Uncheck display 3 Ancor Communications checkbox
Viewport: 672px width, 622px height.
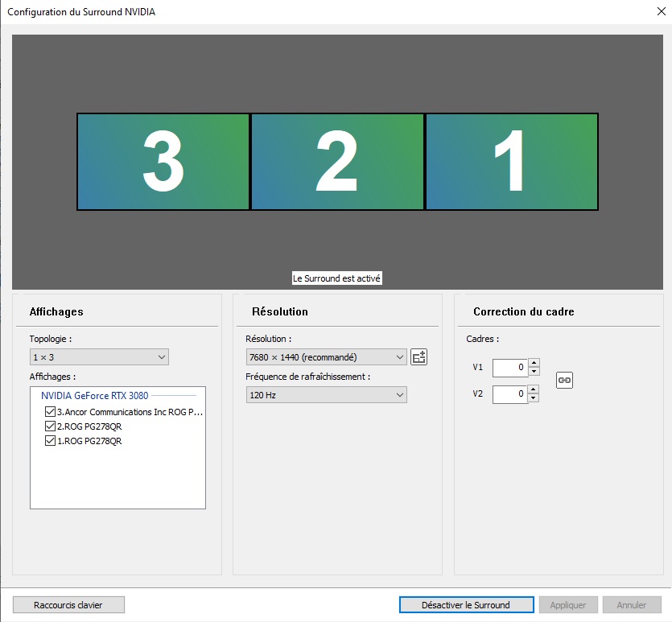tap(51, 412)
